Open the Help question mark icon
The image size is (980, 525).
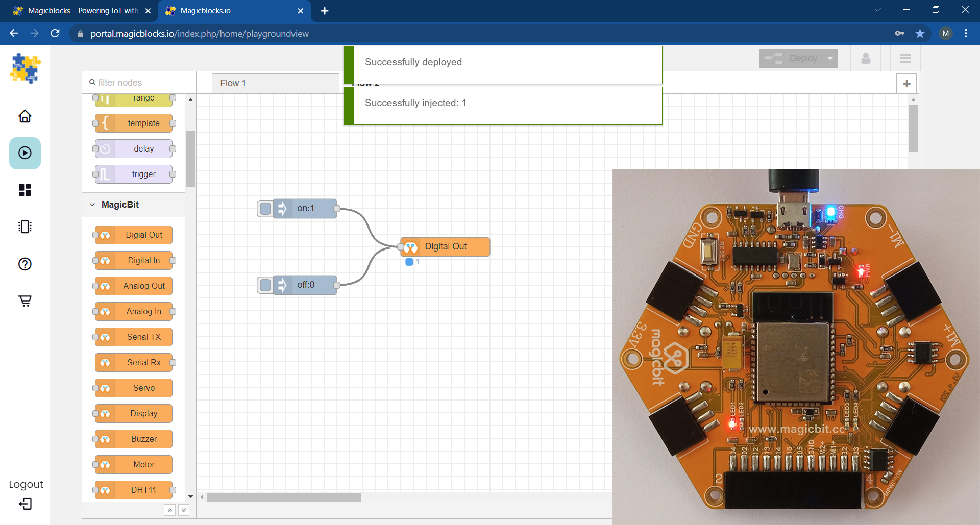pos(25,264)
